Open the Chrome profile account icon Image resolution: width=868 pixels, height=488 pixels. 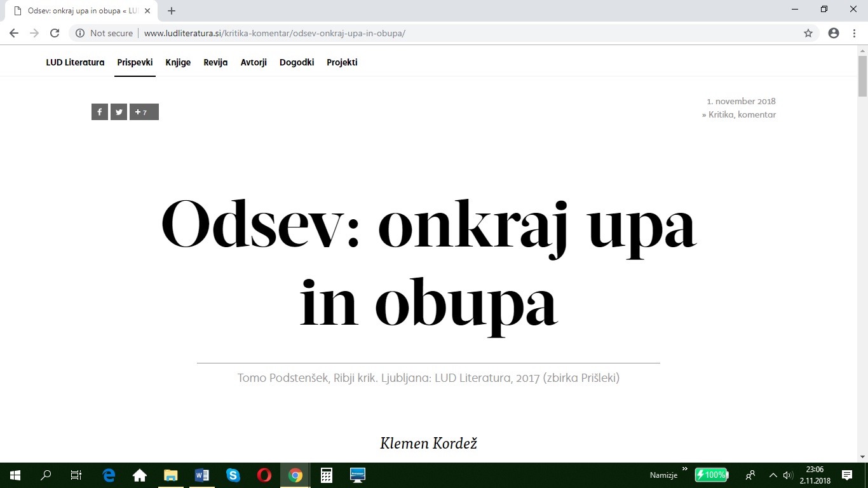pyautogui.click(x=834, y=33)
